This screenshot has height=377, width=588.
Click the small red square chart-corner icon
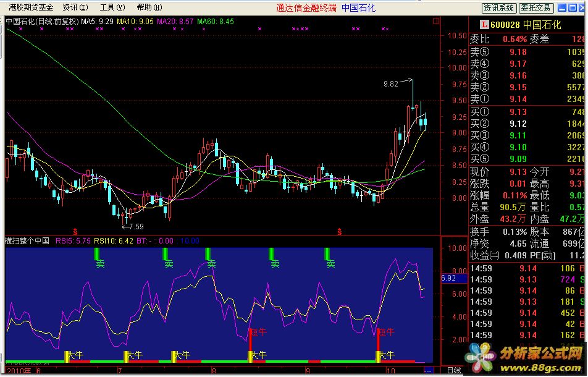[436, 21]
